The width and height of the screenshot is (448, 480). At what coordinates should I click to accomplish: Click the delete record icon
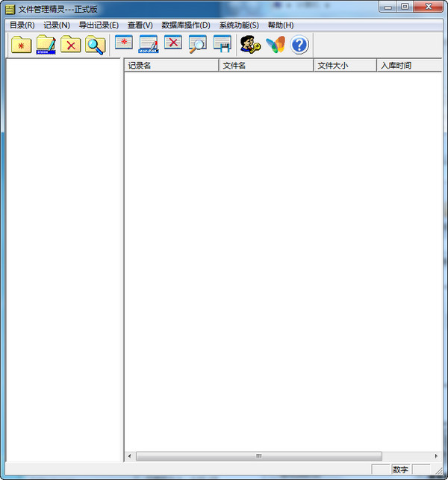(x=173, y=44)
